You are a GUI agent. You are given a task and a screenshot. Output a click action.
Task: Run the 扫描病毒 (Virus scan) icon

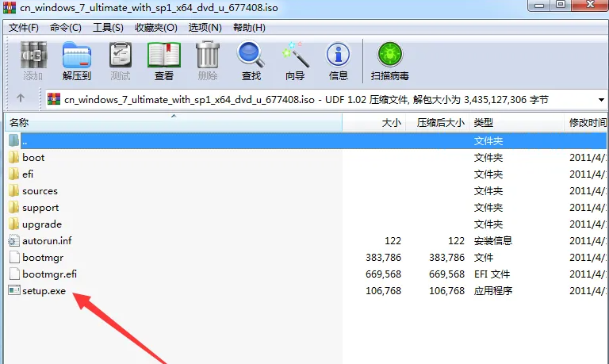click(390, 55)
